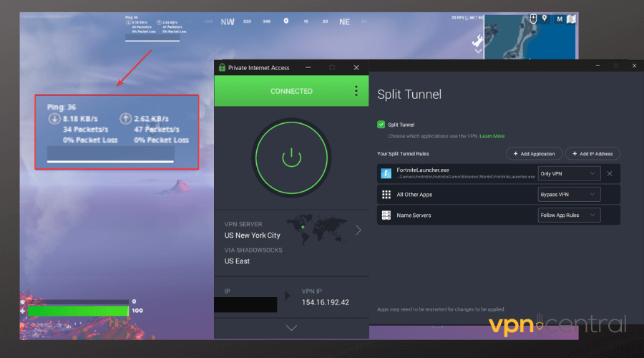
Task: Click the CONNECTED status bar
Action: (x=291, y=91)
